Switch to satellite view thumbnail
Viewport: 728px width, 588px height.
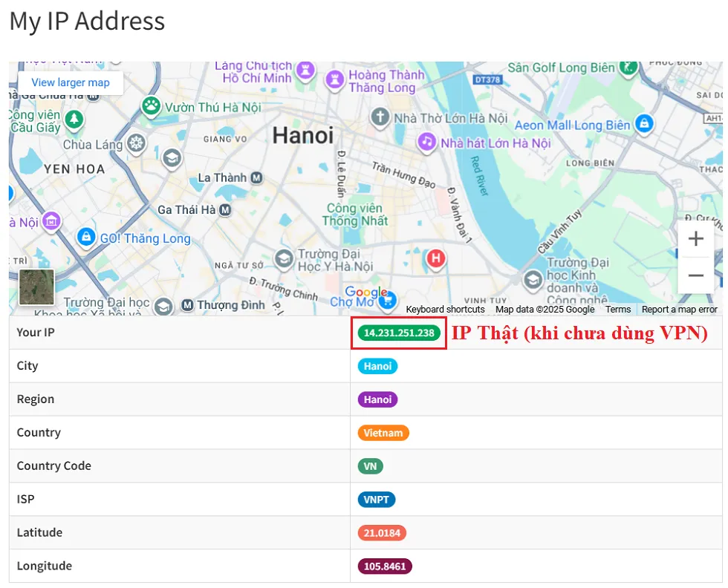click(36, 287)
